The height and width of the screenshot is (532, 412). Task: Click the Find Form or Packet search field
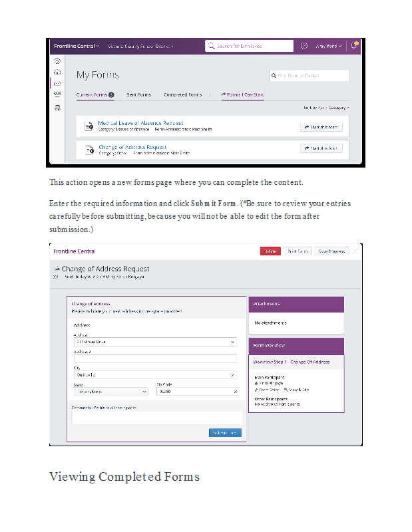click(x=309, y=76)
